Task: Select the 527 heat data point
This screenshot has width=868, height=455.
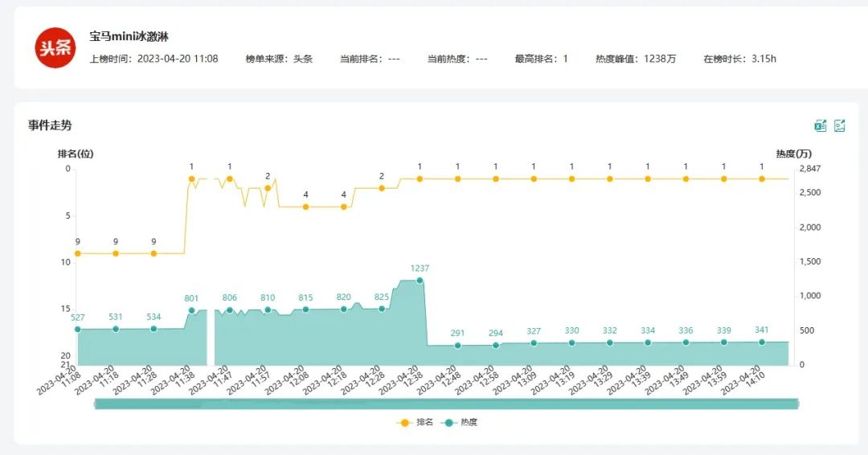Action: point(77,329)
